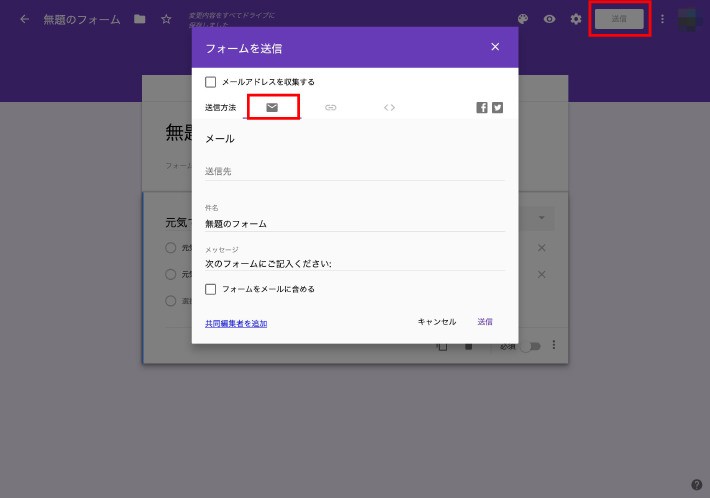The width and height of the screenshot is (710, 498).
Task: Click the preview eye icon
Action: click(x=549, y=19)
